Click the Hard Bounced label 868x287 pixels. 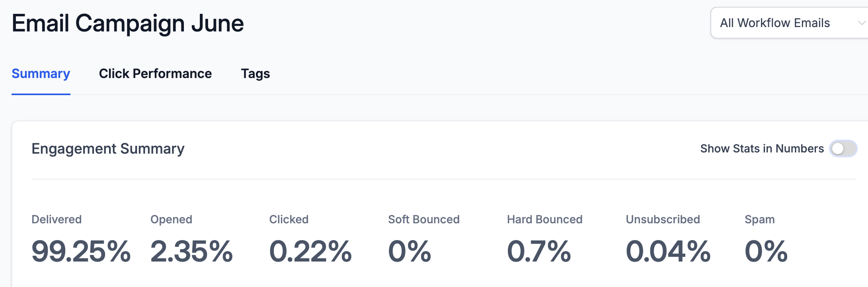[544, 219]
